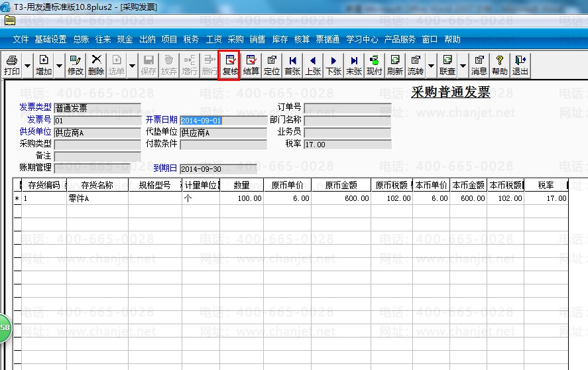The height and width of the screenshot is (370, 588).
Task: Click the 供货单位 field showing 供应商A
Action: pyautogui.click(x=97, y=133)
